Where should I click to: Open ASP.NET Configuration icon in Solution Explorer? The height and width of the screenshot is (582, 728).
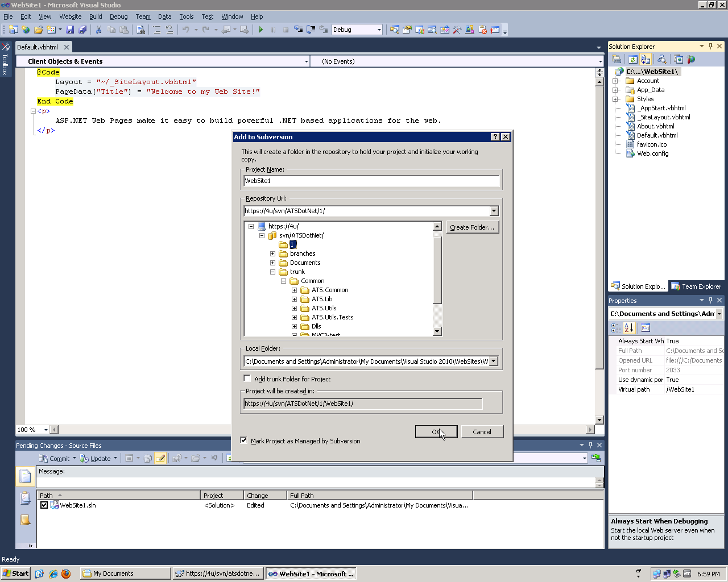click(x=691, y=59)
